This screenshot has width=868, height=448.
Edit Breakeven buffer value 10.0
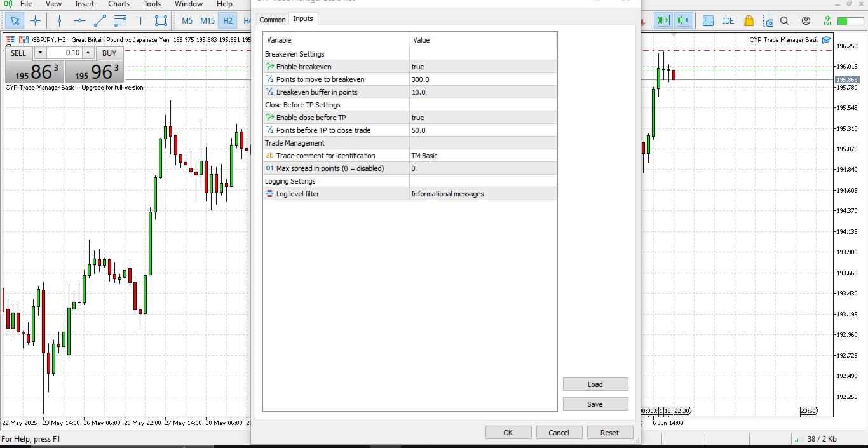[x=483, y=92]
